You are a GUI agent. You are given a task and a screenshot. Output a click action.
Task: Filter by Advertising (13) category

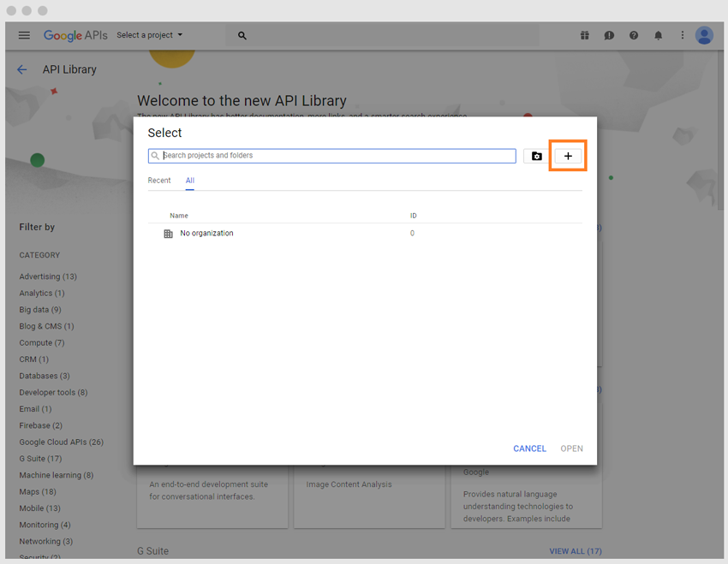pyautogui.click(x=48, y=276)
